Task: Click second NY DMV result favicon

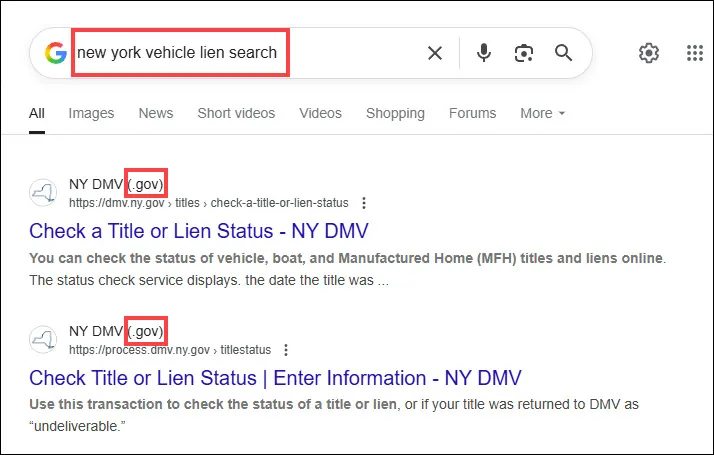Action: coord(43,339)
